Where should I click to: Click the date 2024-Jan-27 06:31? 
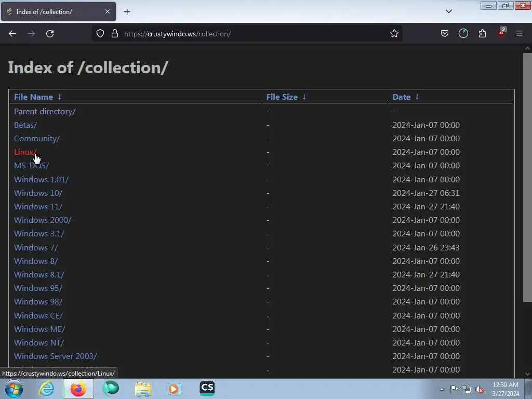coord(426,193)
